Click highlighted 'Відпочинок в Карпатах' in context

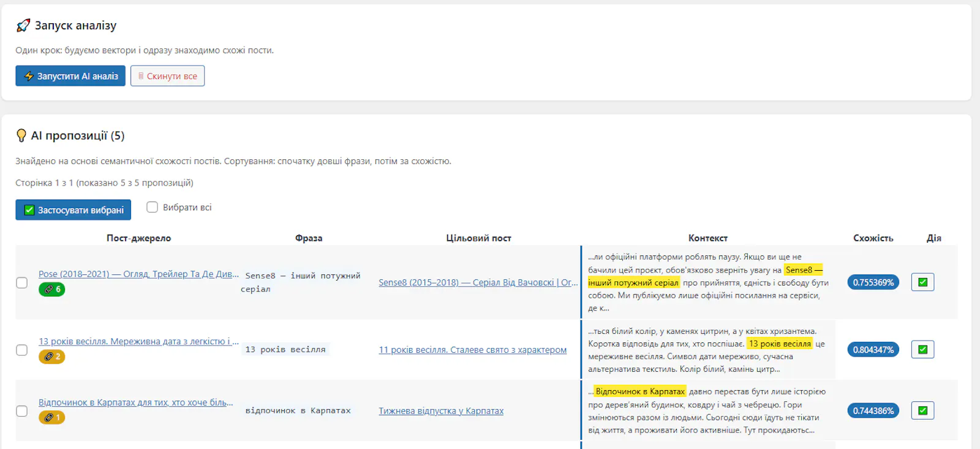point(640,391)
